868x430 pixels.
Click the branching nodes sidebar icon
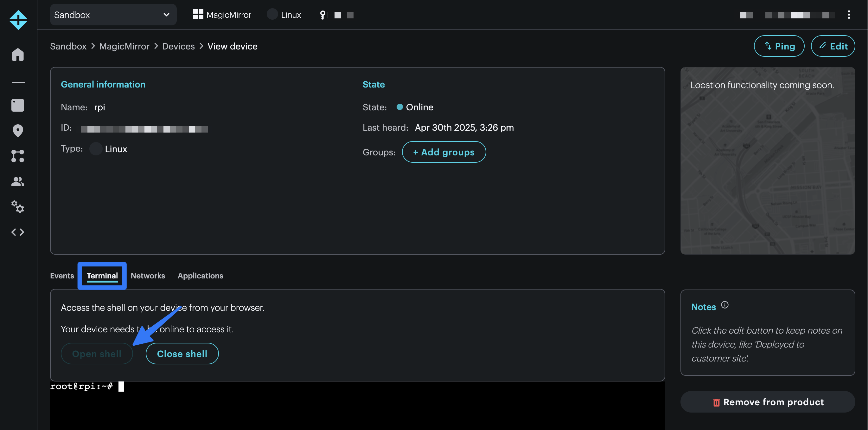coord(18,156)
